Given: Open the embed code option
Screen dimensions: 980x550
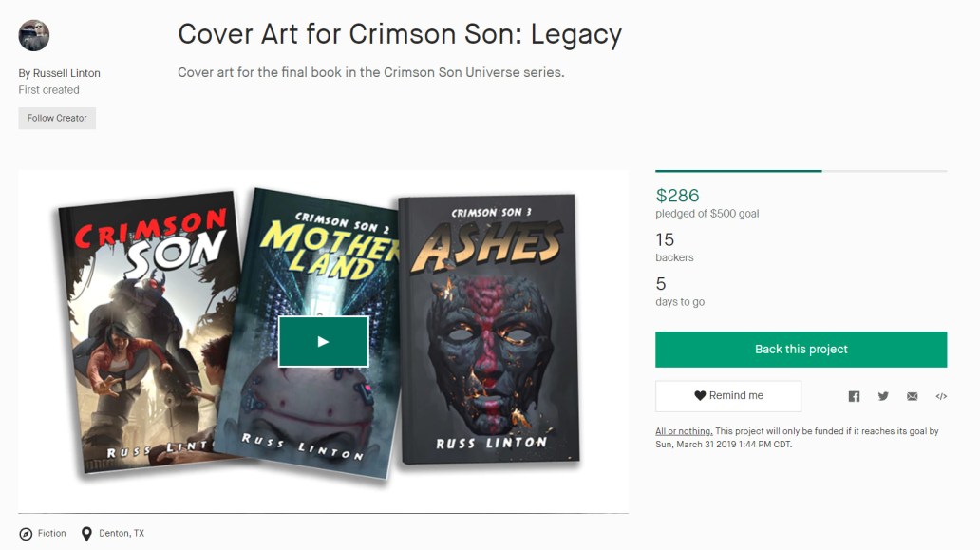Looking at the screenshot, I should tap(941, 396).
